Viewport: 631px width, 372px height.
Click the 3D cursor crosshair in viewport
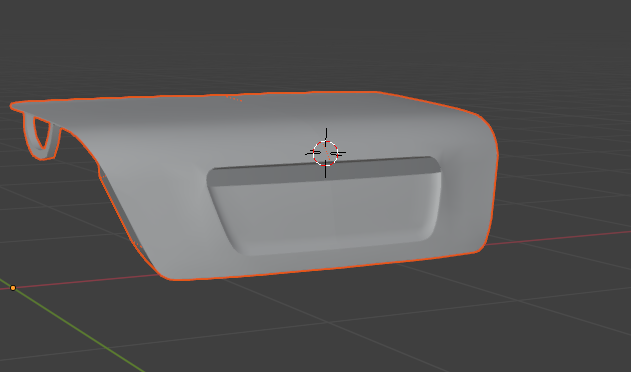[326, 153]
